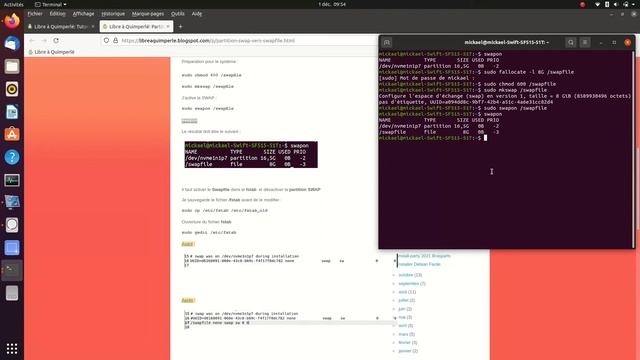Open Terminal app menu in top bar
The width and height of the screenshot is (640, 360).
click(x=51, y=4)
